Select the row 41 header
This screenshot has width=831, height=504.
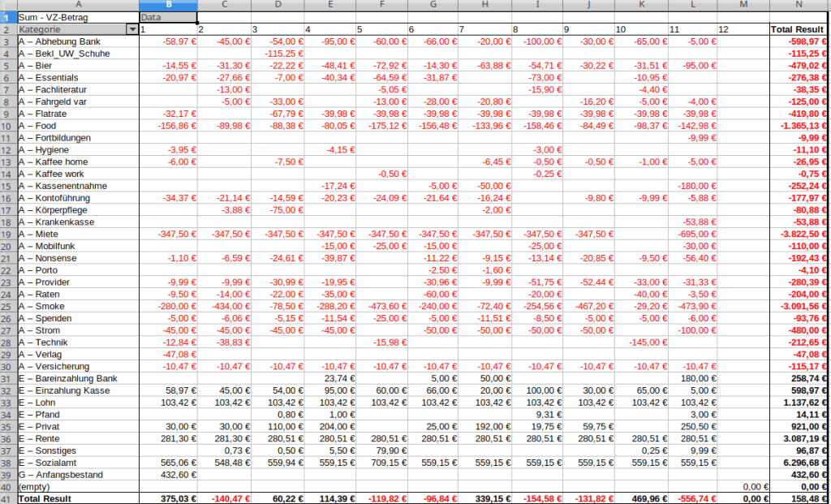7,498
